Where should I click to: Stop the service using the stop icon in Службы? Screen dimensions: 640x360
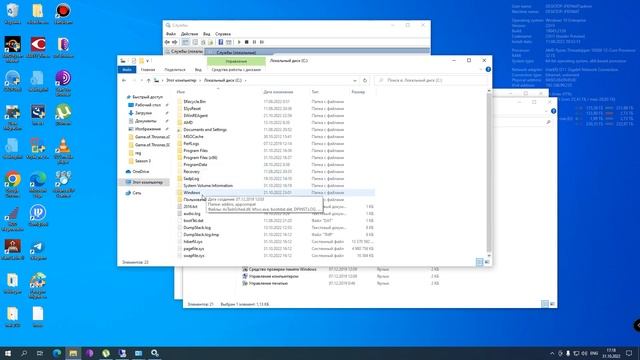point(247,42)
